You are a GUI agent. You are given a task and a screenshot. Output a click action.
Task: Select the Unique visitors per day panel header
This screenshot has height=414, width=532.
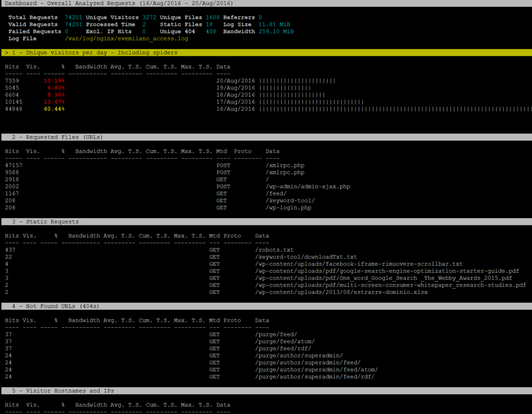(266, 53)
